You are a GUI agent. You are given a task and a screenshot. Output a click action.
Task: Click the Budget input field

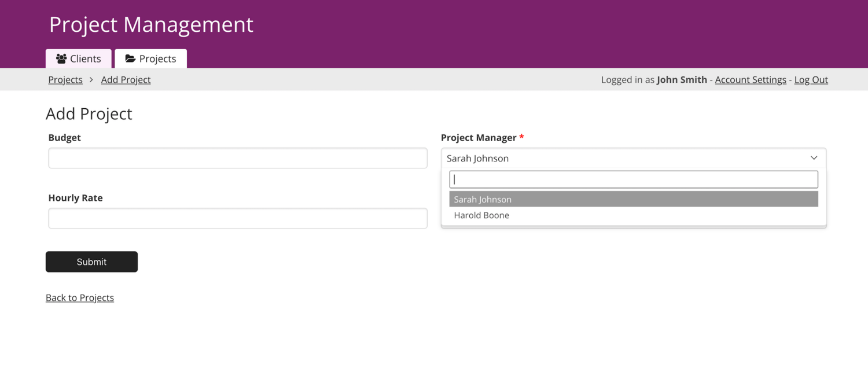coord(237,157)
